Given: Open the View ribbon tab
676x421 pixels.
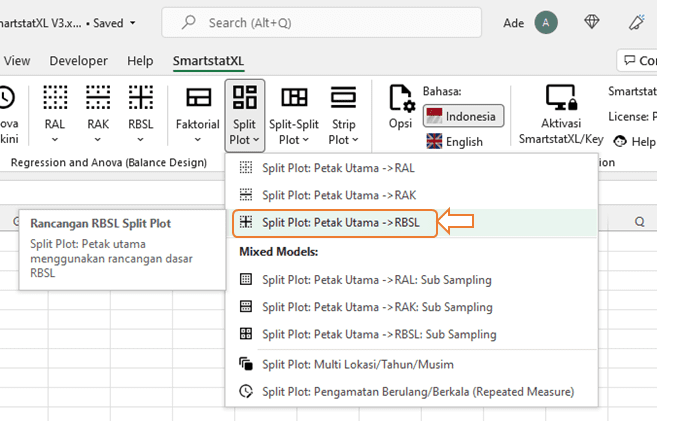Looking at the screenshot, I should [x=17, y=61].
